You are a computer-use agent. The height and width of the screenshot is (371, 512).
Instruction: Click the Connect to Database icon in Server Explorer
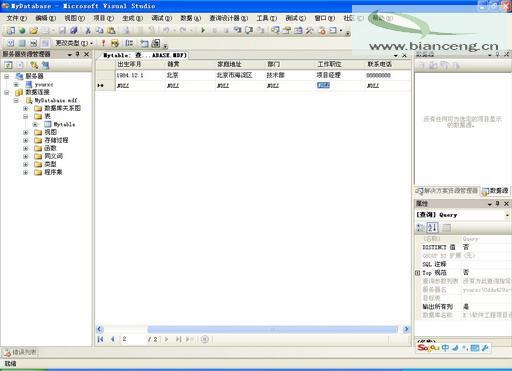34,65
